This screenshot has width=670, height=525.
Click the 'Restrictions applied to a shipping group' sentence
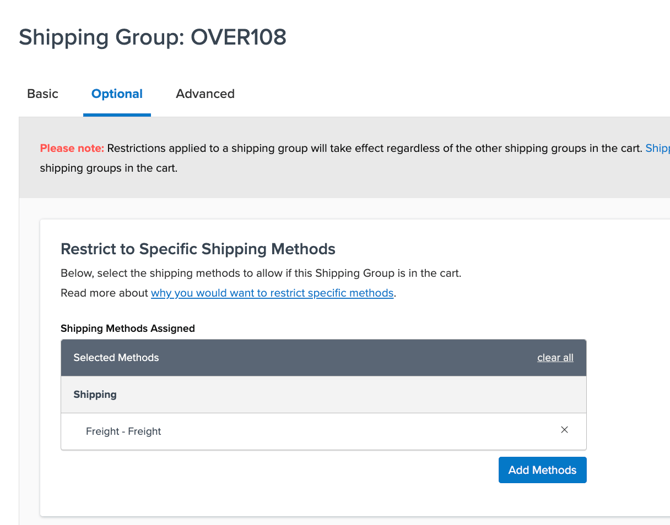(x=374, y=148)
